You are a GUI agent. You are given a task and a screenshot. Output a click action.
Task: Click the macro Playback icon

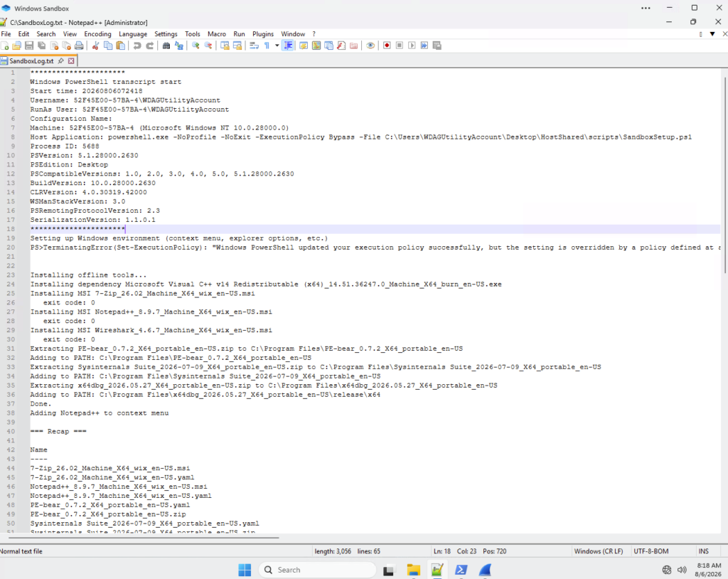[412, 46]
